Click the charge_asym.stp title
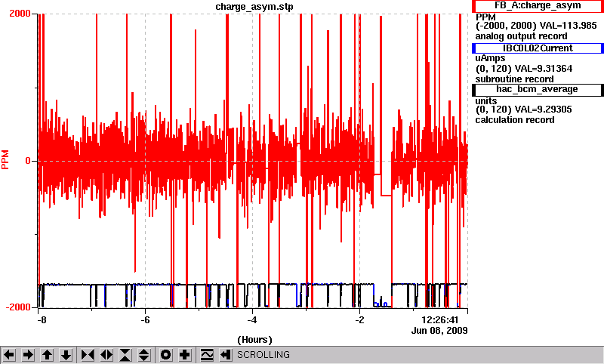Screen dimensions: 604x364 (x=254, y=7)
